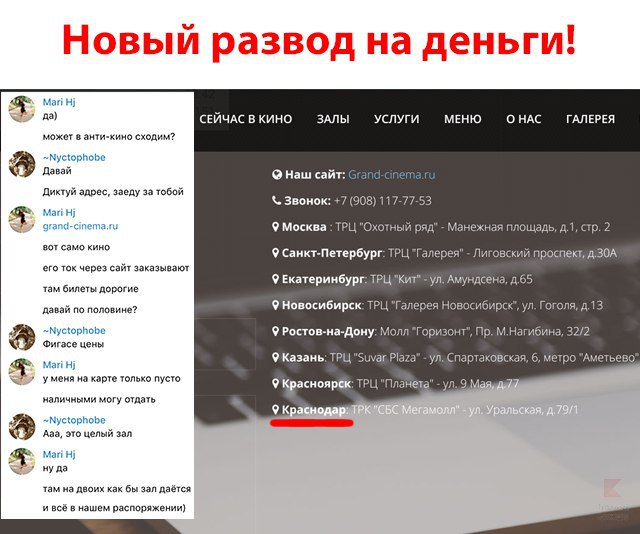
Task: Click the message 'там билеты дорогие'
Action: point(91,289)
